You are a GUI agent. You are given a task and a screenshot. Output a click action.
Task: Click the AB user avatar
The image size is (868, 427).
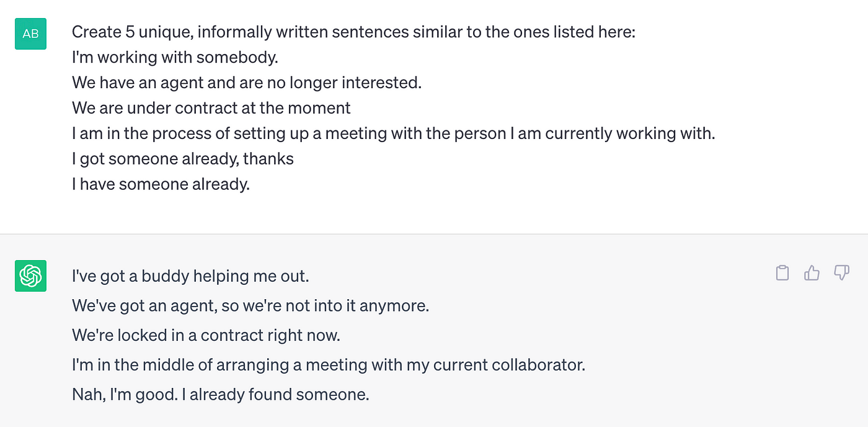click(x=30, y=34)
